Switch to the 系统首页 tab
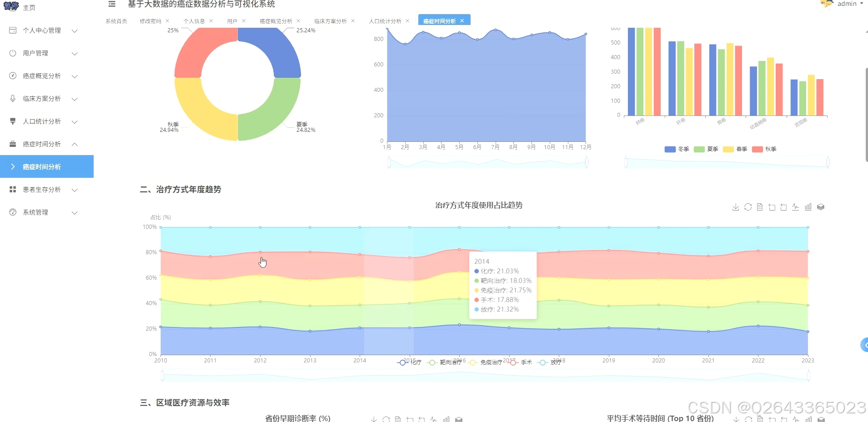868x422 pixels. point(116,20)
